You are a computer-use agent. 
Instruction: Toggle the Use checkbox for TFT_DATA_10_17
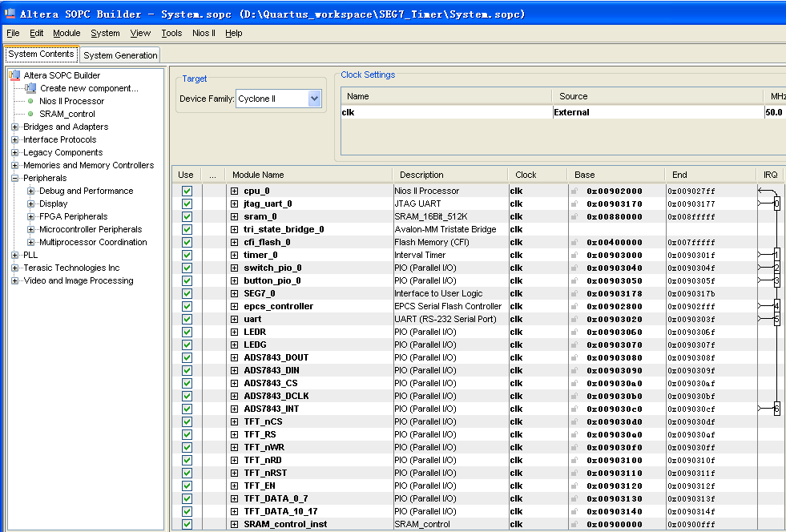pyautogui.click(x=187, y=511)
